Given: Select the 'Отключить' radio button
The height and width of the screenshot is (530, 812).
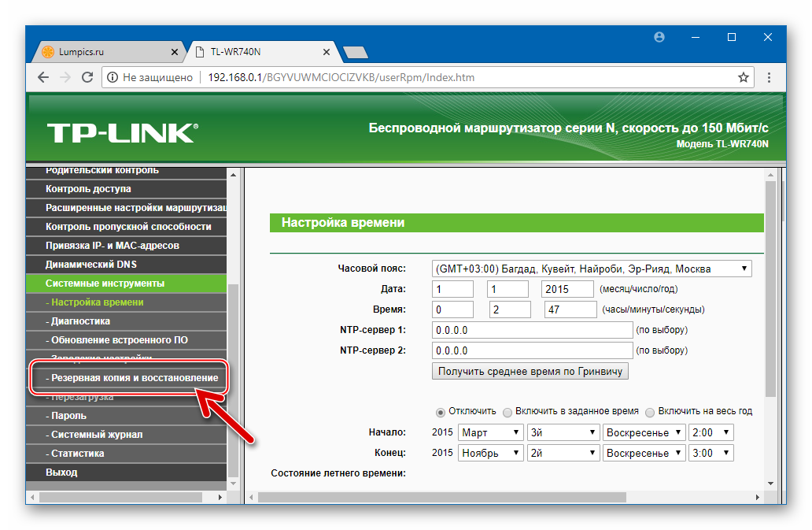Looking at the screenshot, I should point(441,412).
